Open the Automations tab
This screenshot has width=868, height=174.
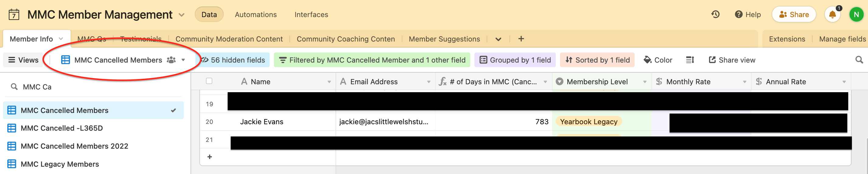[x=256, y=15]
